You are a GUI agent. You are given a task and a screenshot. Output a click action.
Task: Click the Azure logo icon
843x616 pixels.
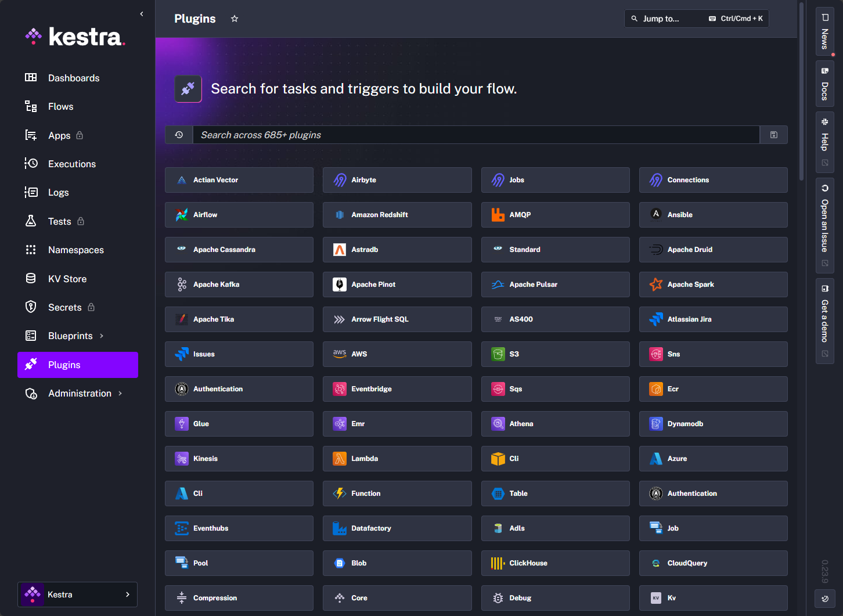656,459
